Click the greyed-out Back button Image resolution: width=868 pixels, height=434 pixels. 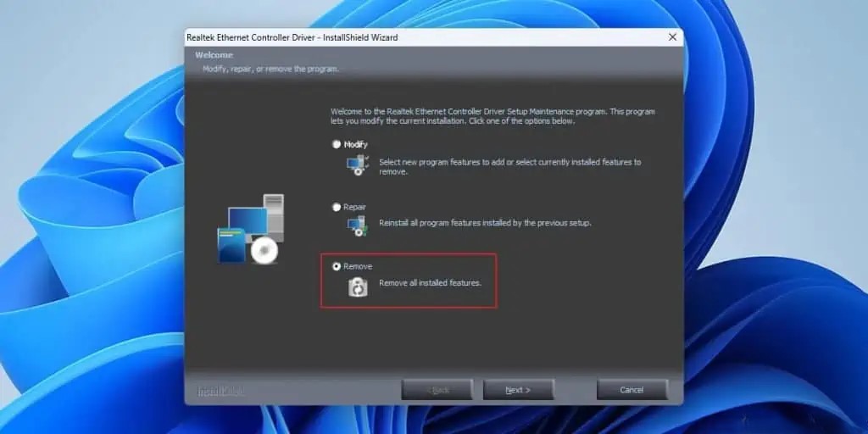click(x=437, y=390)
